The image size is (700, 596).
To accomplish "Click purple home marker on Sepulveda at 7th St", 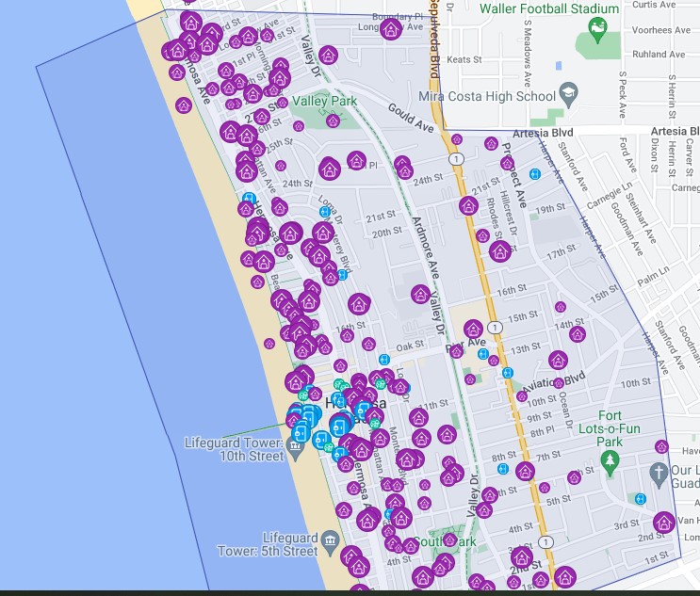I will 525,471.
